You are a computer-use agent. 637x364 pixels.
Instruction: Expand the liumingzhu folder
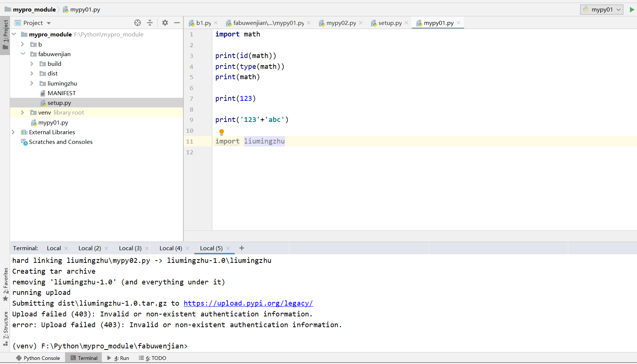tap(32, 83)
